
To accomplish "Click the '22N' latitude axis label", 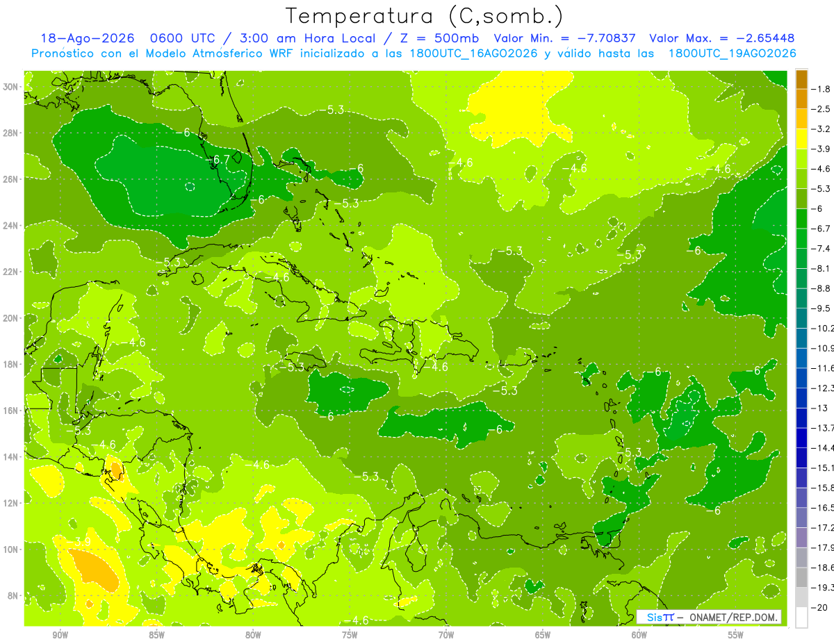I will pos(12,272).
